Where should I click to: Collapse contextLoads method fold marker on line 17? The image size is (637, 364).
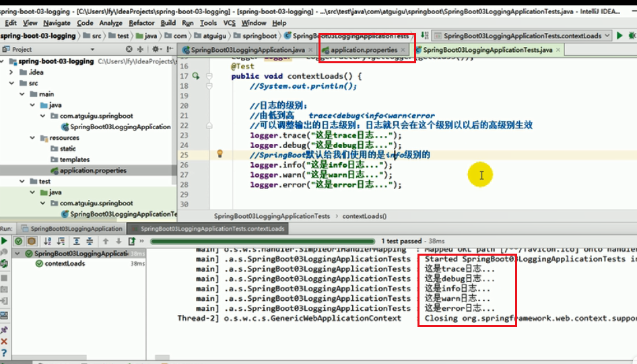pos(209,76)
